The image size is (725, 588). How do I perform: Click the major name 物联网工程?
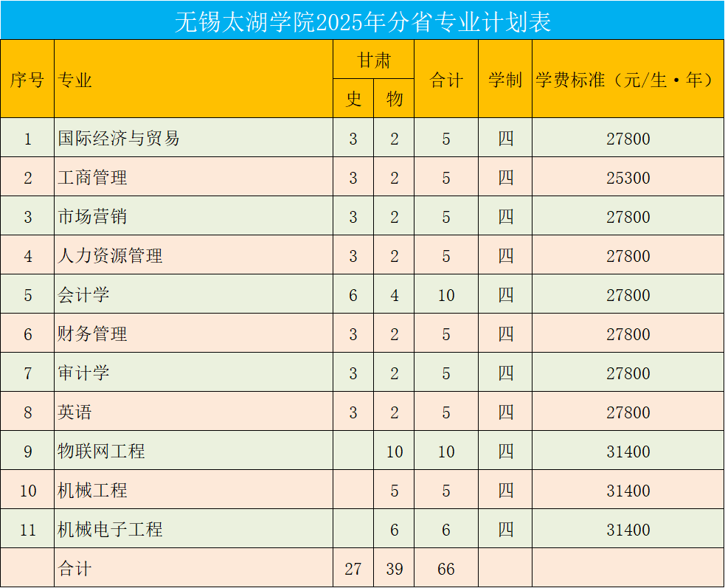click(x=101, y=451)
